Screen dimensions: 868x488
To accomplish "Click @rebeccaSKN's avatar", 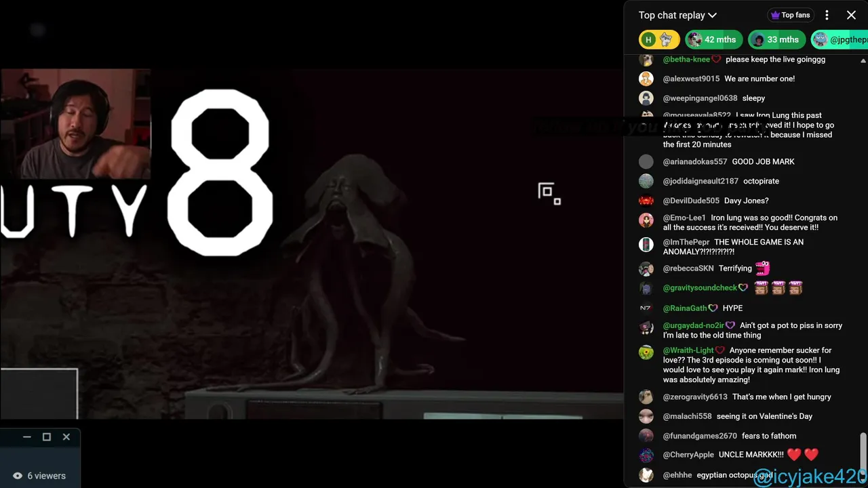I will point(646,268).
